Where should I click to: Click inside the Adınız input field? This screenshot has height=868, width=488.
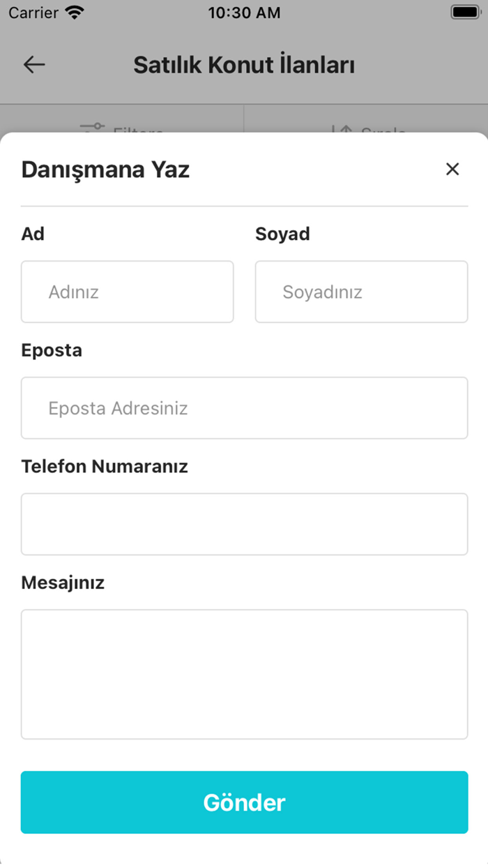(128, 292)
